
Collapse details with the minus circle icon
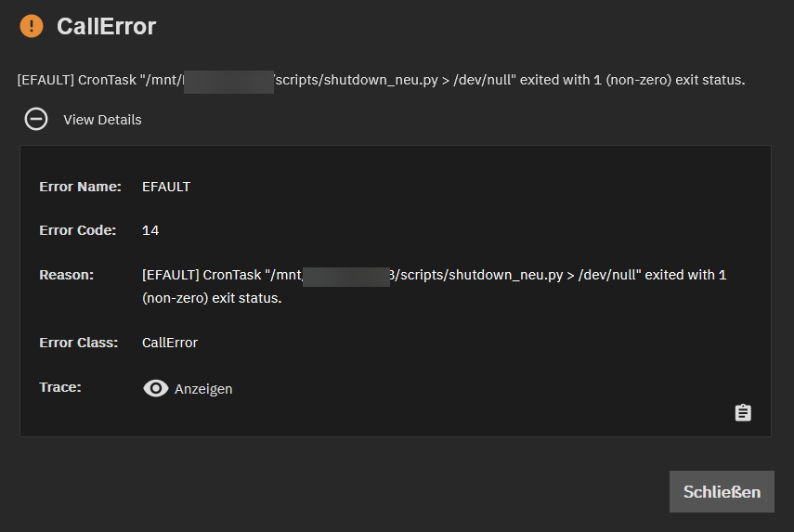(36, 119)
